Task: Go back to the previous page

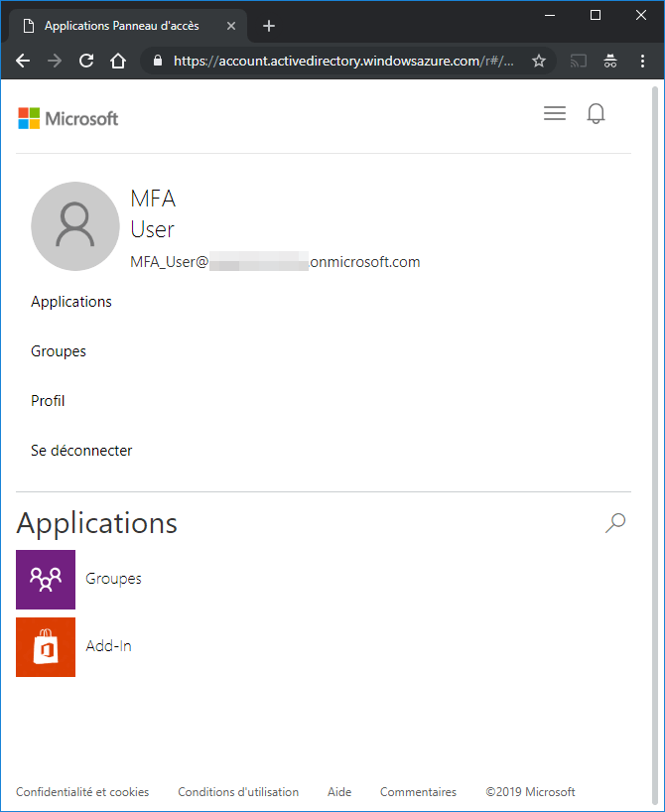Action: pyautogui.click(x=23, y=62)
